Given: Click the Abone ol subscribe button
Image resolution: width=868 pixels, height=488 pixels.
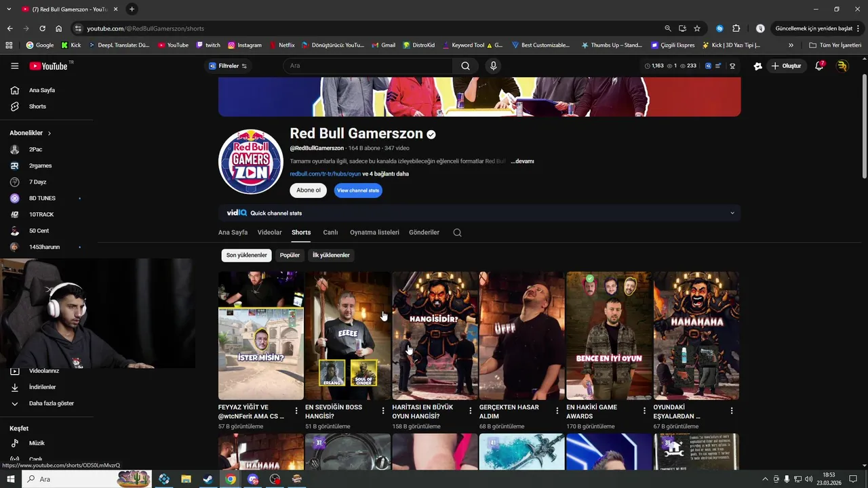Looking at the screenshot, I should pos(309,190).
